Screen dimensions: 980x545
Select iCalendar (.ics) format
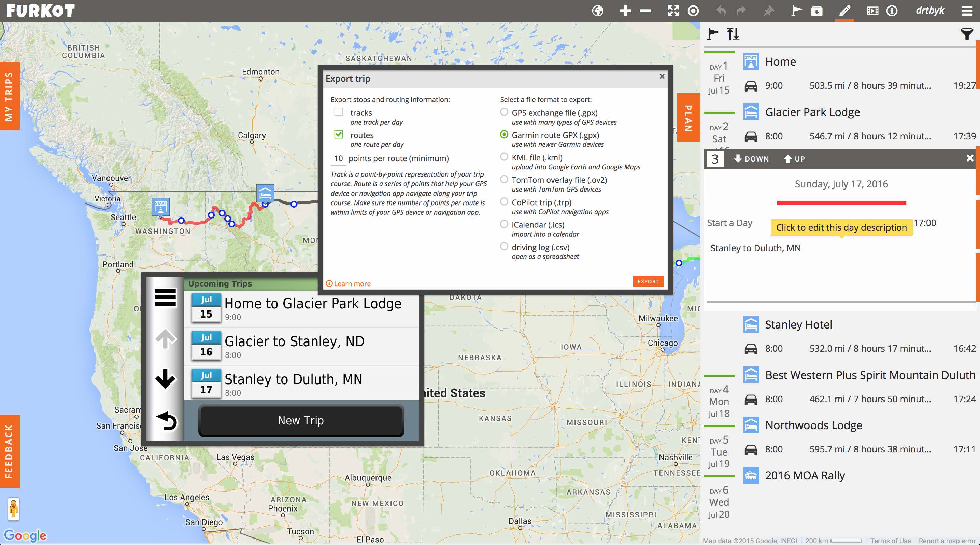click(x=504, y=224)
